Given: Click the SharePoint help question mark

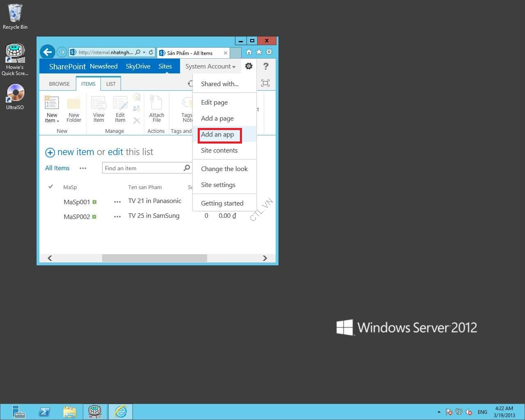Looking at the screenshot, I should coord(266,66).
